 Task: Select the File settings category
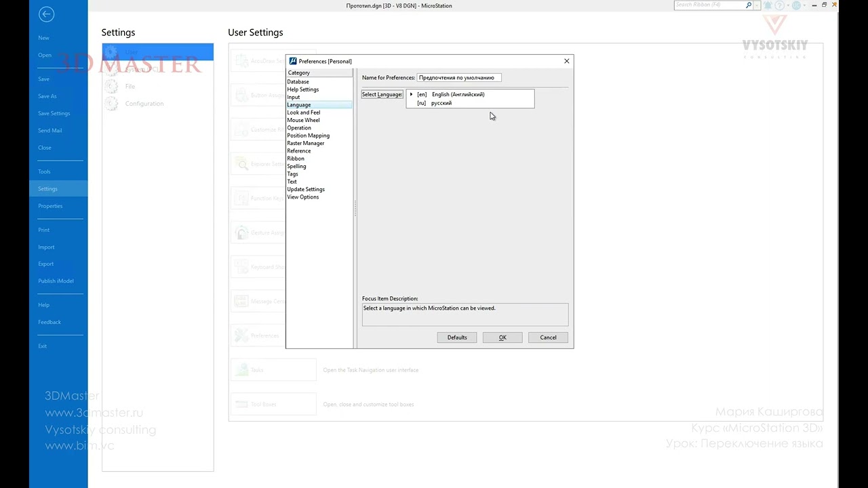[x=158, y=87]
